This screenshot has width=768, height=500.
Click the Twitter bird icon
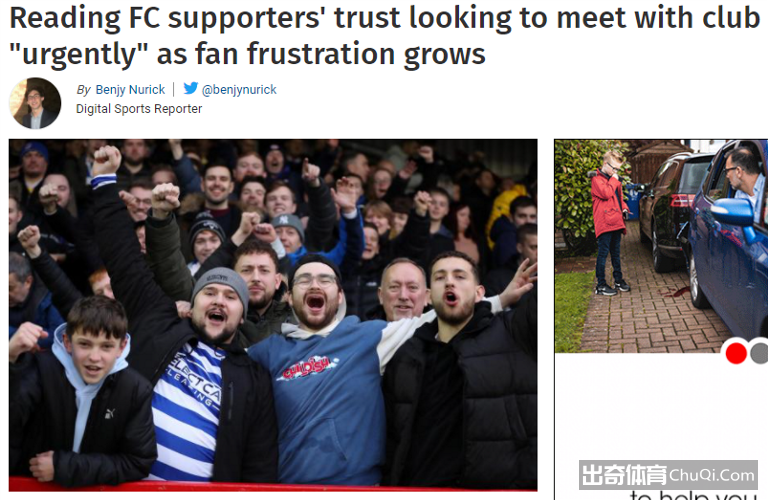[x=191, y=88]
